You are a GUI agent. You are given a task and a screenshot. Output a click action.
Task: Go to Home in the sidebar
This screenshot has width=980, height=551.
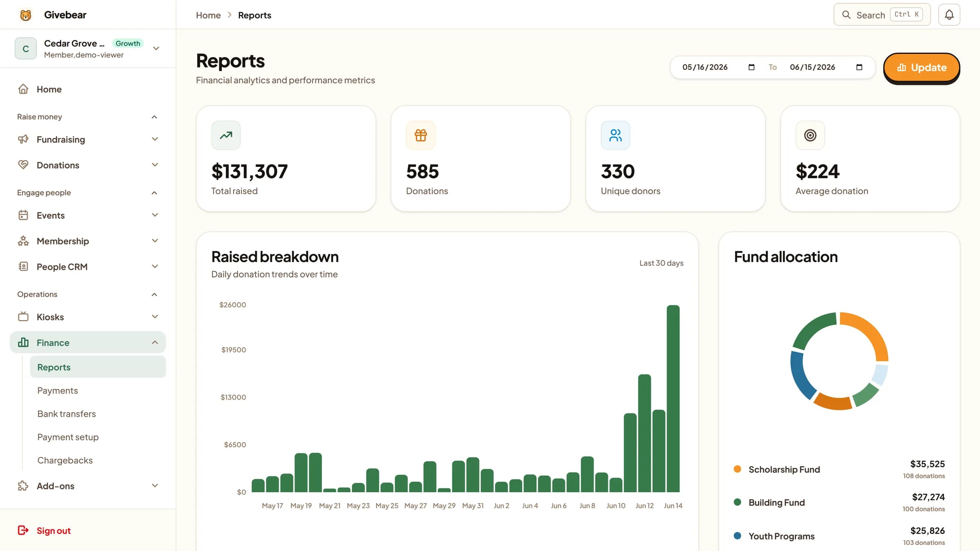(x=88, y=89)
